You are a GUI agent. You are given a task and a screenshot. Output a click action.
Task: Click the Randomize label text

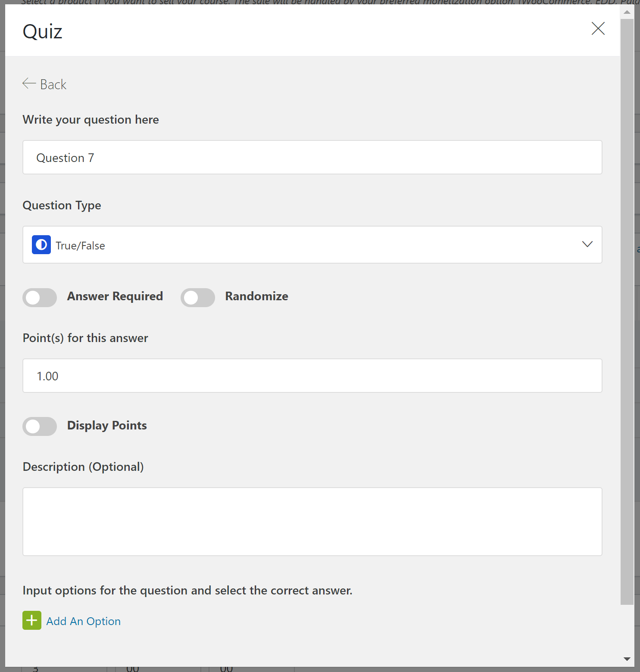[x=256, y=296]
